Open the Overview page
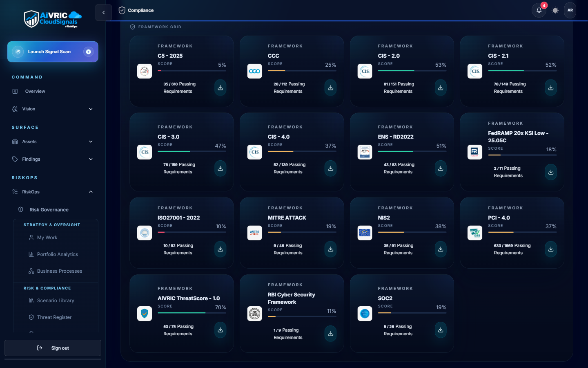588x368 pixels. tap(53, 91)
